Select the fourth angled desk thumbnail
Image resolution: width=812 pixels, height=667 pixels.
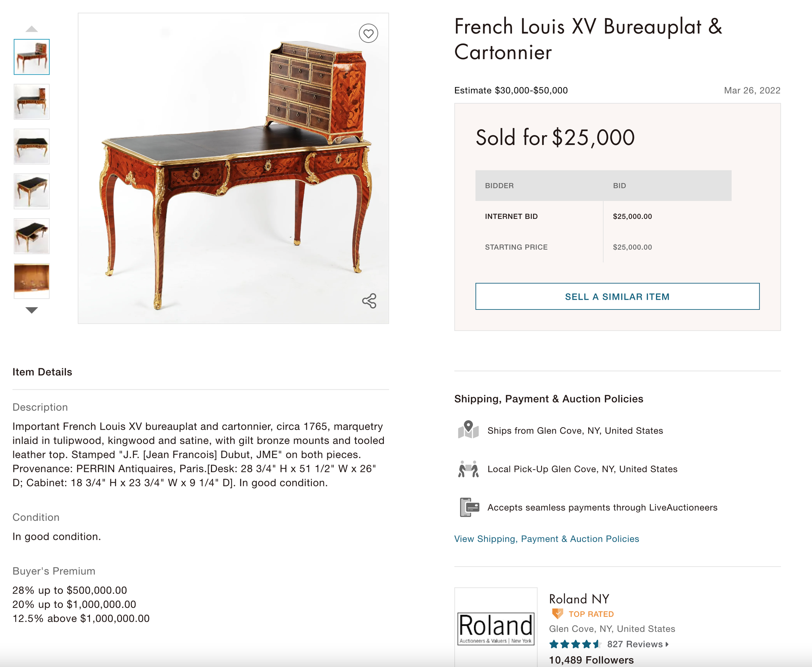32,191
